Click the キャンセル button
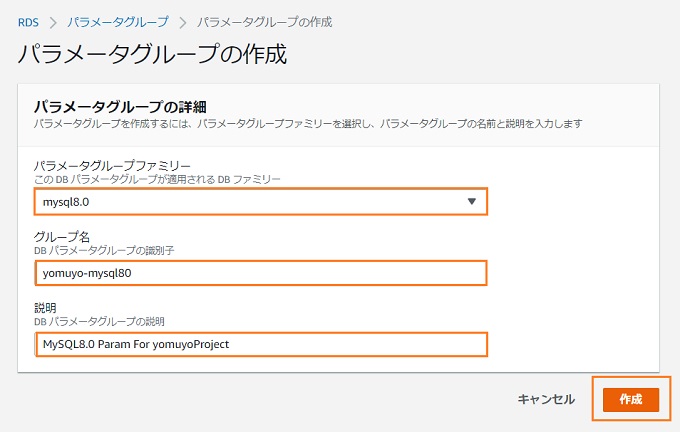The width and height of the screenshot is (680, 432). 546,399
